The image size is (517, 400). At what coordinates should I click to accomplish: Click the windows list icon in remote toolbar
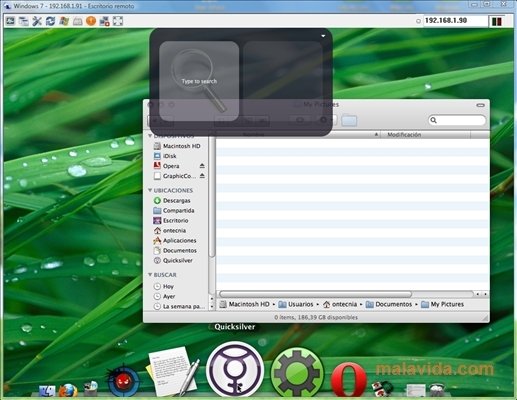click(x=24, y=21)
